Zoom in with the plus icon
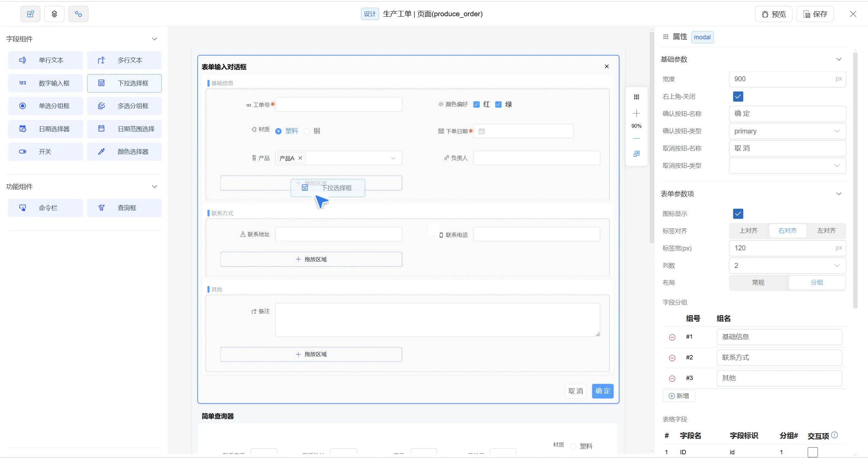The image size is (868, 458). click(636, 113)
